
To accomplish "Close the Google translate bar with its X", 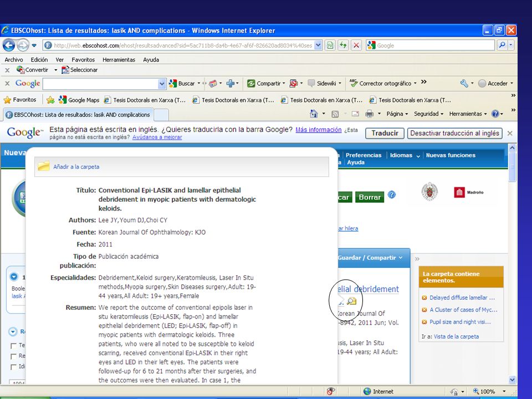I will [x=510, y=134].
